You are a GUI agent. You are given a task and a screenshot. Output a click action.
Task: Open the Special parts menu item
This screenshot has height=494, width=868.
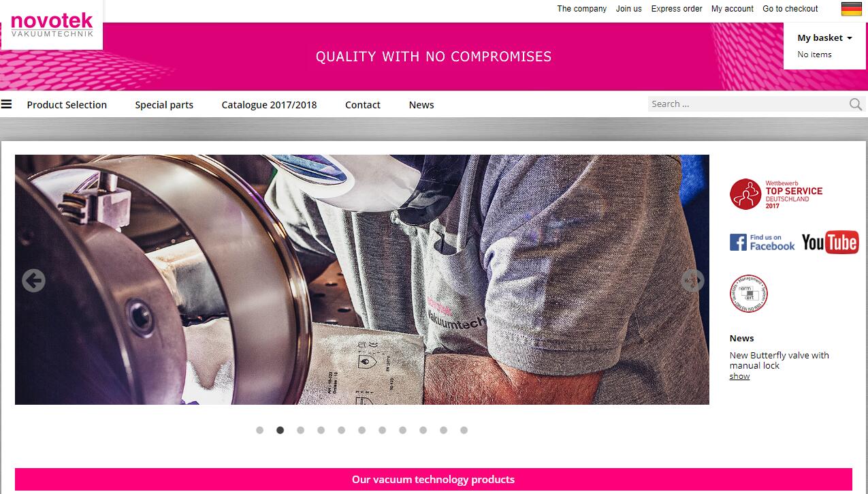click(x=164, y=105)
